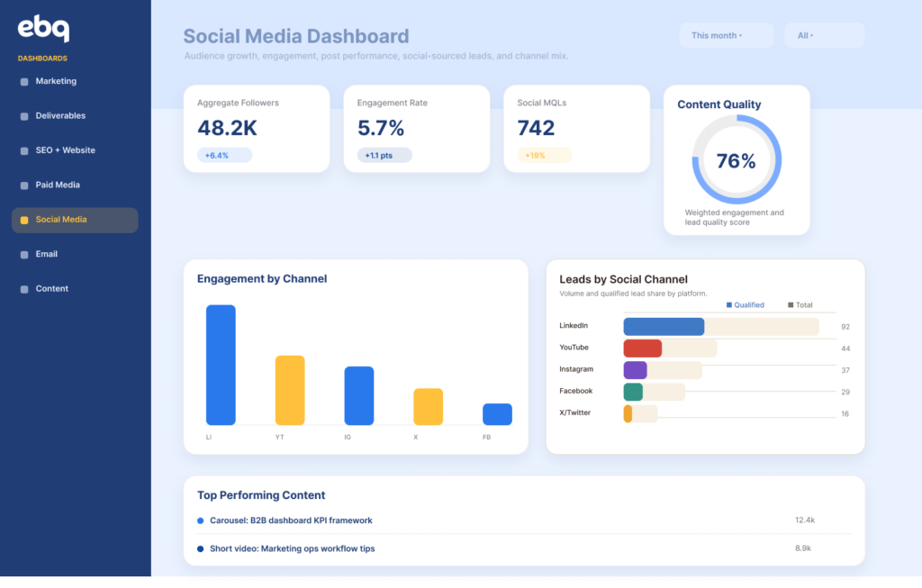Select the YouTube row label
This screenshot has width=922, height=588.
[x=574, y=348]
